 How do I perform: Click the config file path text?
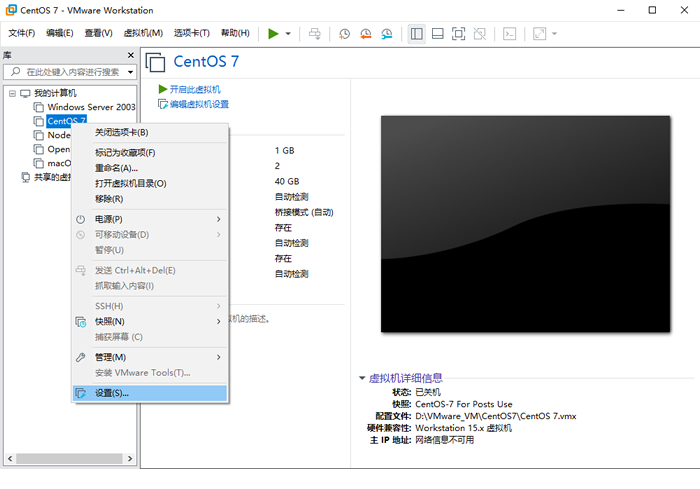pyautogui.click(x=496, y=416)
